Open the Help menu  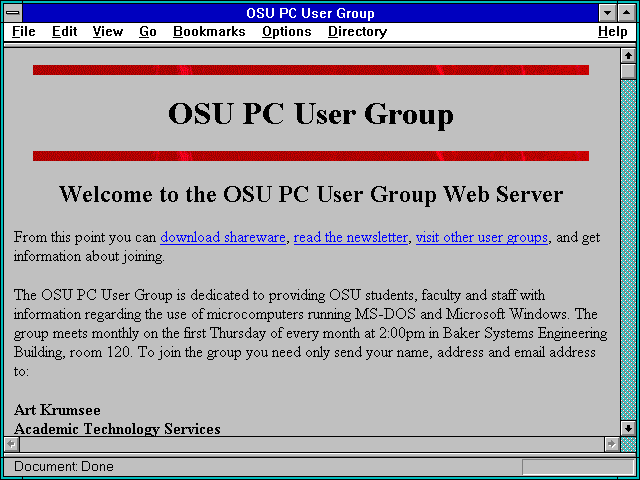point(613,31)
